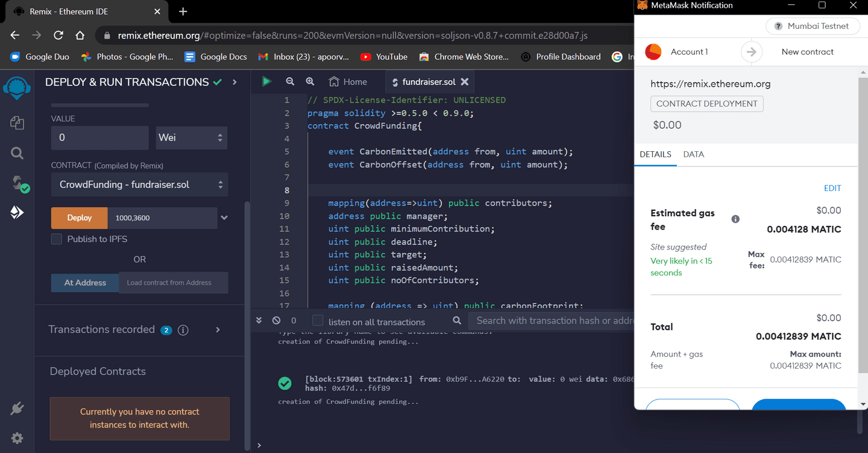Open the YouTube bookmark
The height and width of the screenshot is (453, 868).
[x=384, y=57]
